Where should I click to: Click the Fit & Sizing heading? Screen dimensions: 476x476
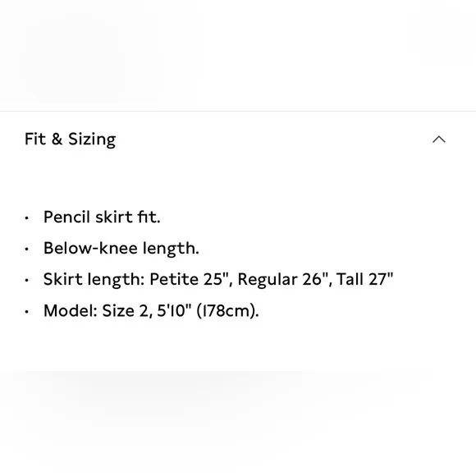click(70, 140)
